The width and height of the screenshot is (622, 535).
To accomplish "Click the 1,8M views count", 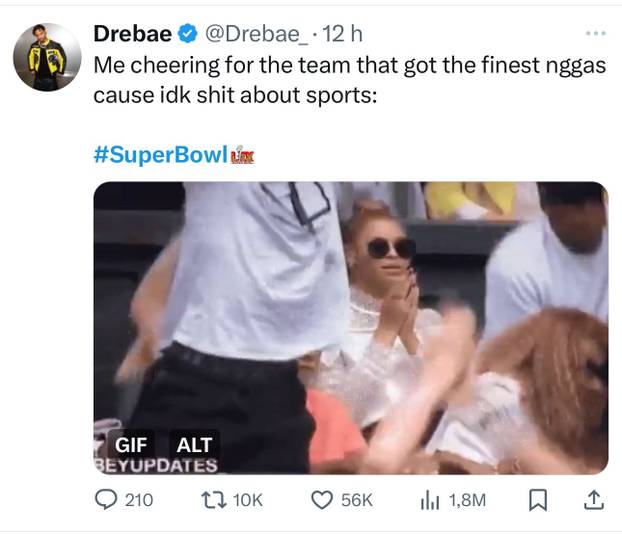I will 467,500.
